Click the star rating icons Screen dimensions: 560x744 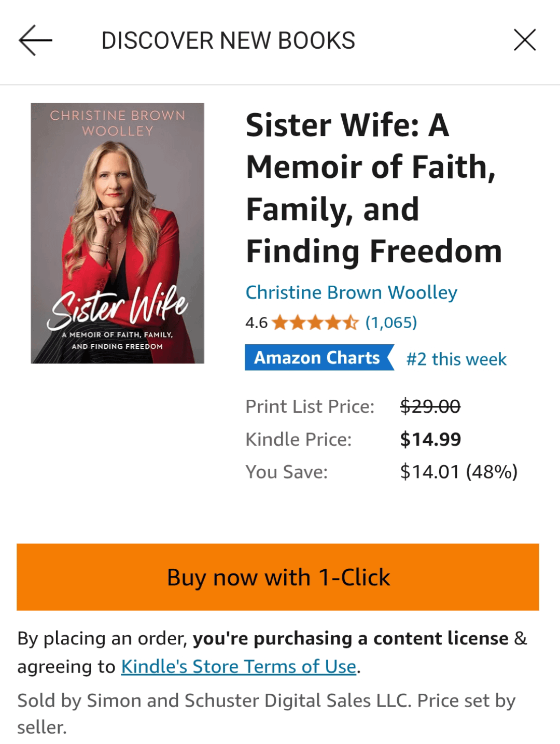315,323
